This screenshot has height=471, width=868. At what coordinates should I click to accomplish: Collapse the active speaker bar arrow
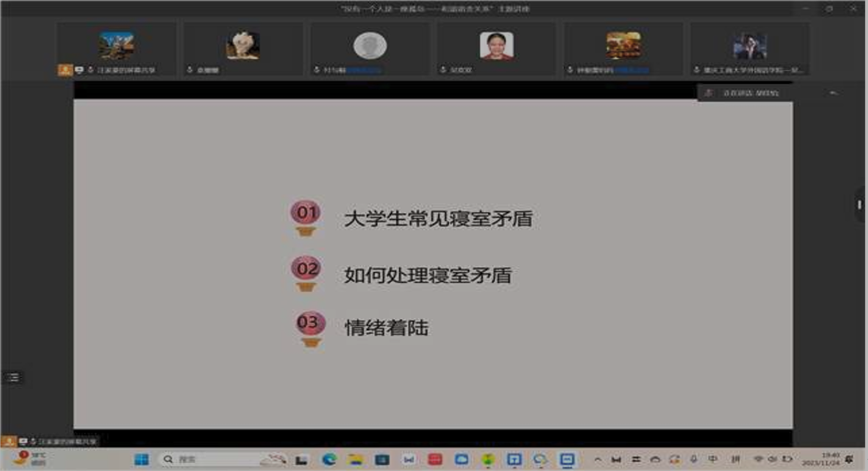coord(833,93)
